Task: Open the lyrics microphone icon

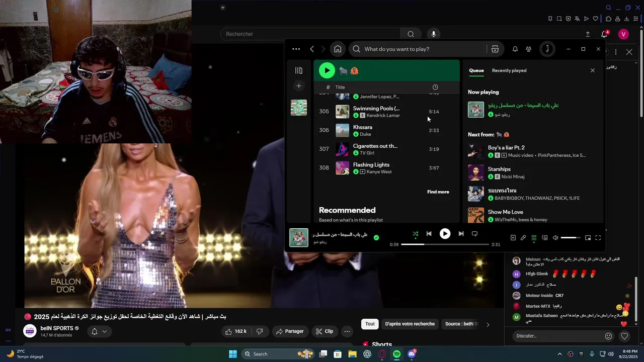Action: pos(523,238)
